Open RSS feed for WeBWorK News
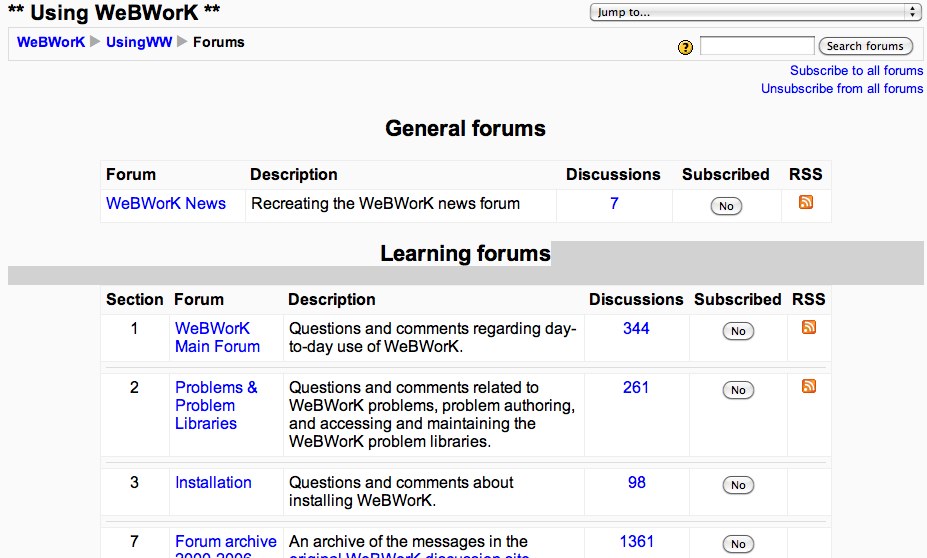 coord(806,202)
